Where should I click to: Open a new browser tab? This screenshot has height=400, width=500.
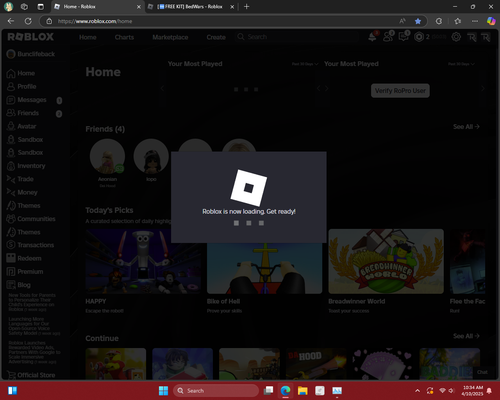[247, 6]
